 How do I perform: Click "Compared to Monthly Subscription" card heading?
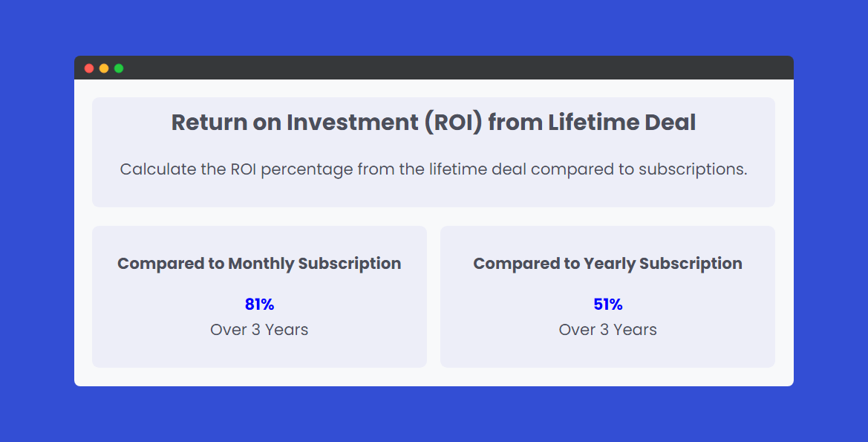pyautogui.click(x=259, y=264)
